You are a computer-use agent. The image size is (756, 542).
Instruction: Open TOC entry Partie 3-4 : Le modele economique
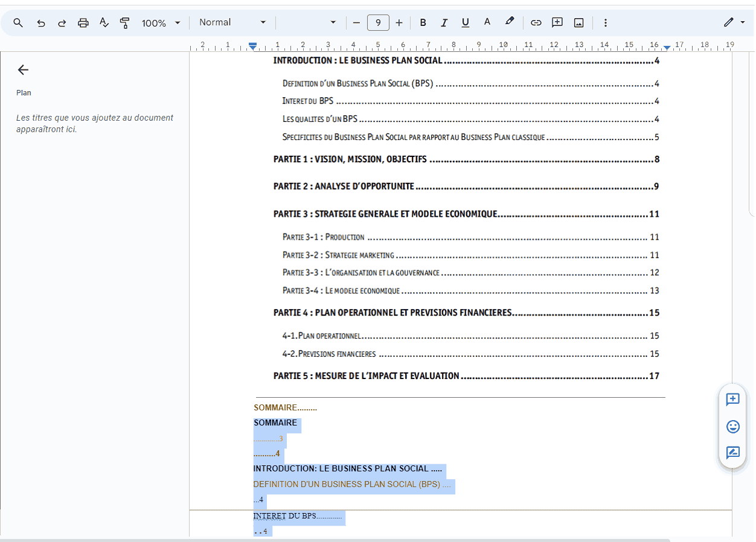tap(470, 291)
